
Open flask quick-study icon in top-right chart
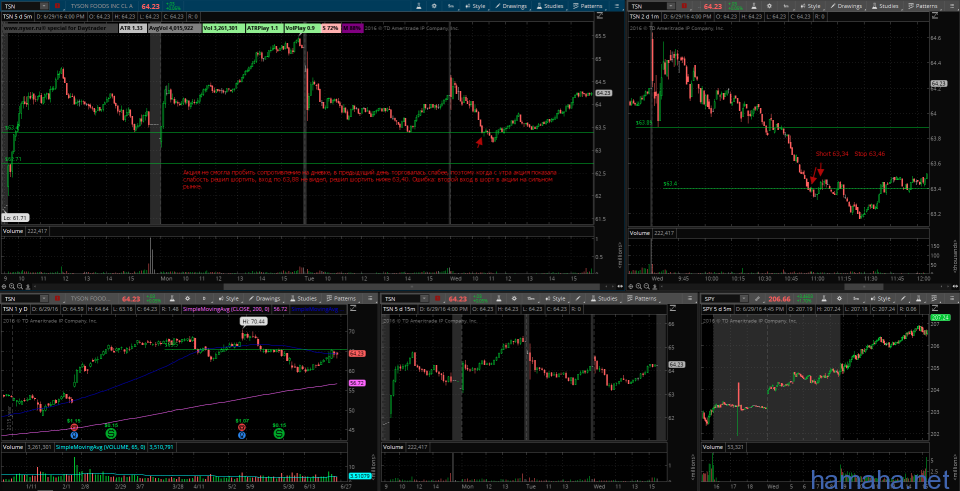tap(754, 6)
